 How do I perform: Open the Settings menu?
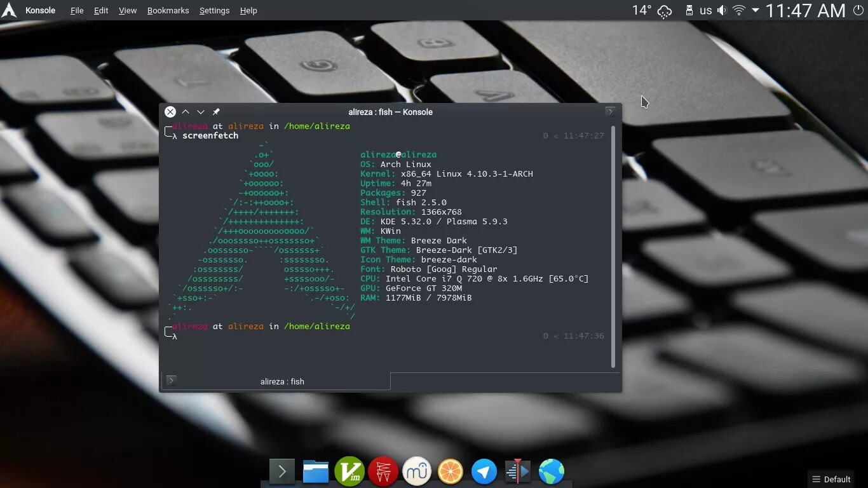(214, 10)
